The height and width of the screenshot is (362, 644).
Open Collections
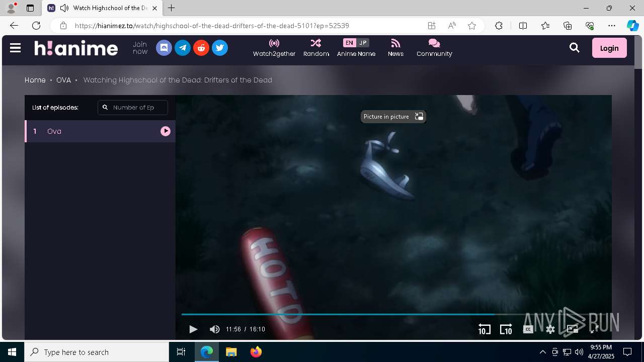pos(568,26)
